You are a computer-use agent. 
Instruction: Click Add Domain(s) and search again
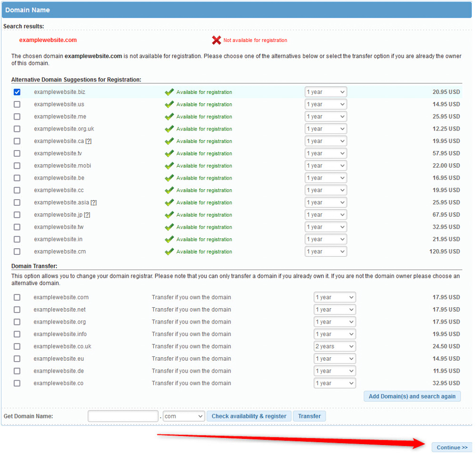(x=412, y=396)
